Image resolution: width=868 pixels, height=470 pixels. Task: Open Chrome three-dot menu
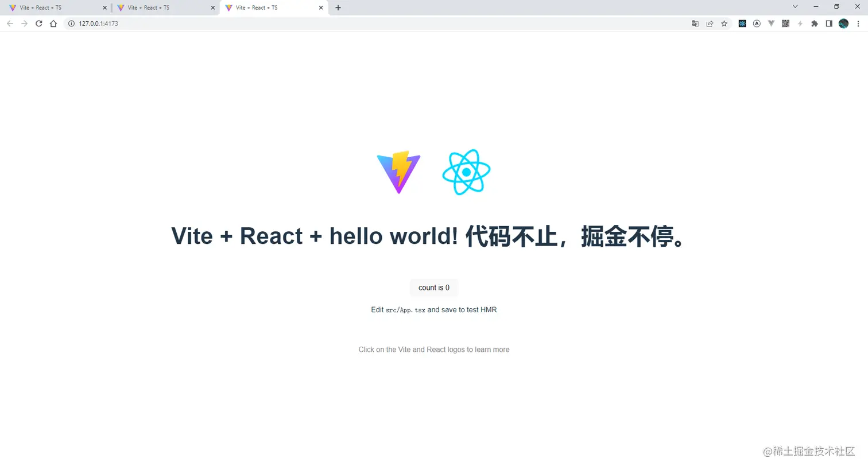(858, 24)
